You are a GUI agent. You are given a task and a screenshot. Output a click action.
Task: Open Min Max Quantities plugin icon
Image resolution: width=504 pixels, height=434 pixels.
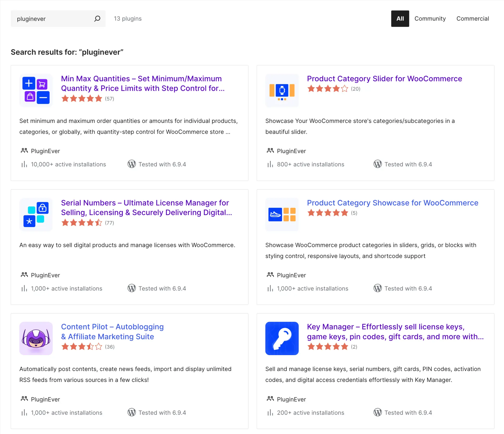[36, 91]
